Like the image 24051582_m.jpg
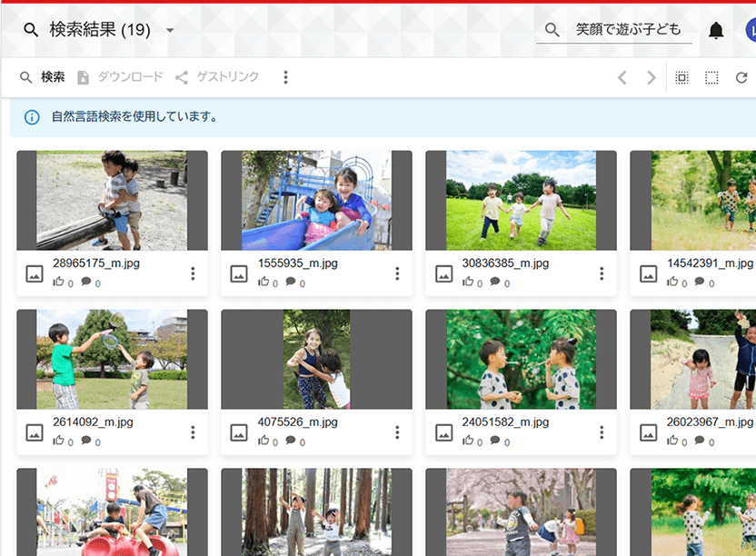Image resolution: width=756 pixels, height=556 pixels. [x=468, y=441]
